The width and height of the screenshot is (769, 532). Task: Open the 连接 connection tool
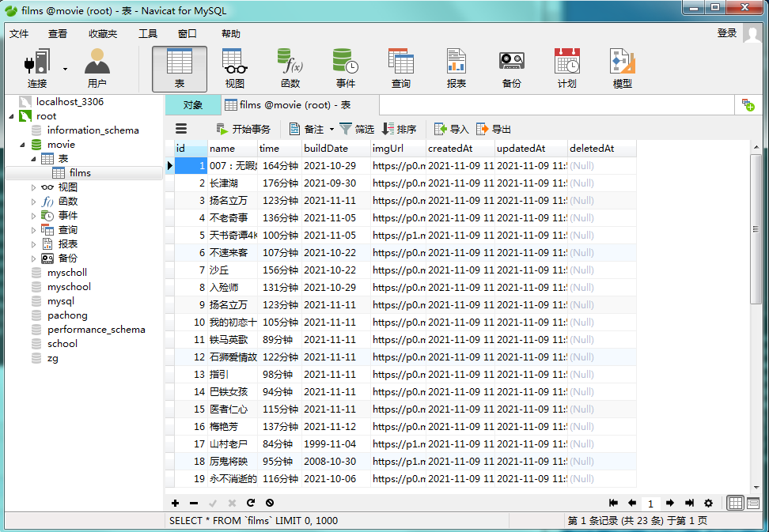37,69
